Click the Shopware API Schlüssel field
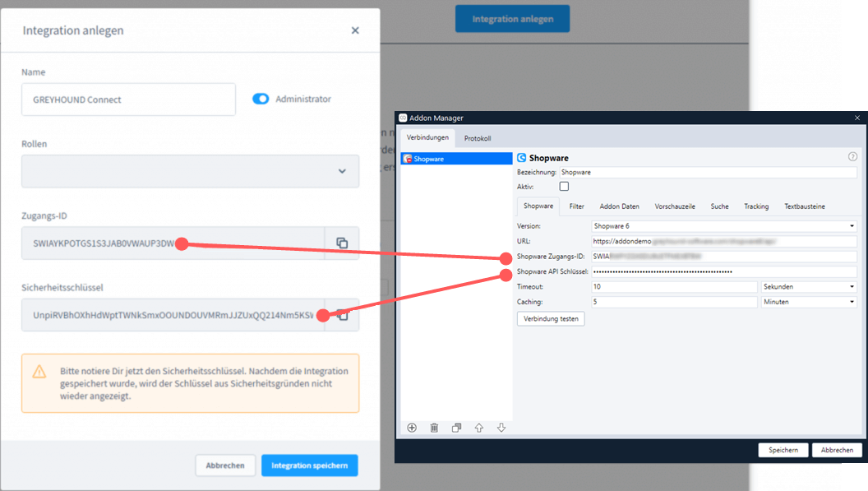This screenshot has height=491, width=868. tap(724, 271)
